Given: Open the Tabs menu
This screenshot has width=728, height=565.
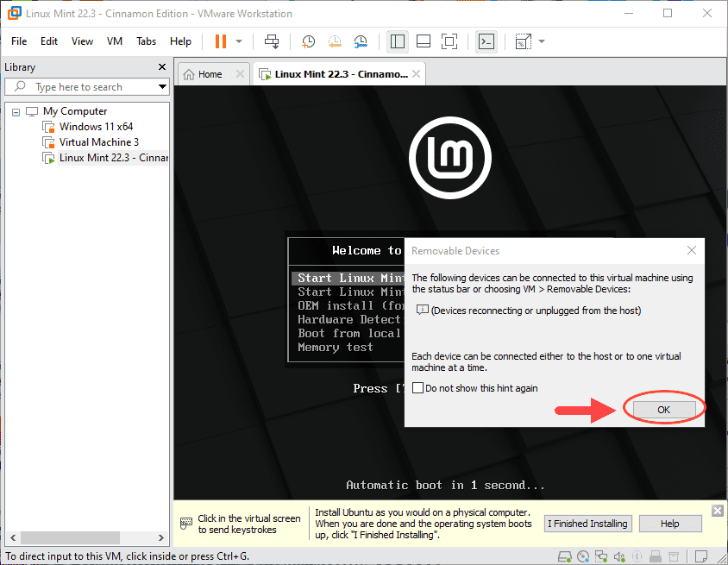Looking at the screenshot, I should [146, 41].
